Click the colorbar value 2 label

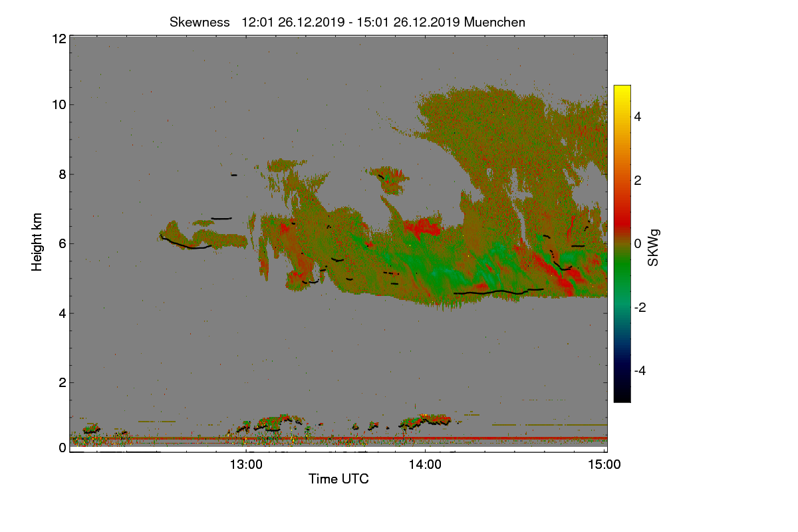click(x=637, y=180)
